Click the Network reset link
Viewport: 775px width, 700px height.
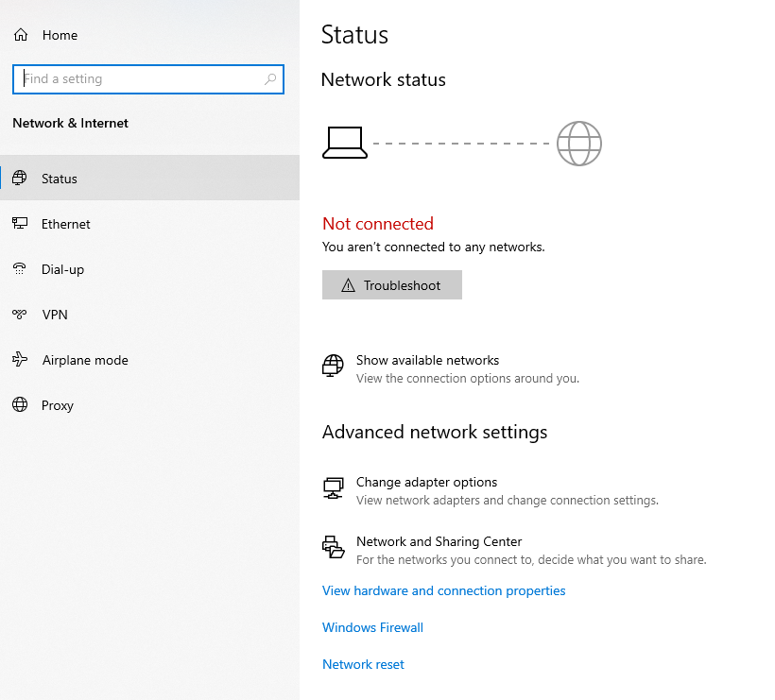[x=363, y=664]
